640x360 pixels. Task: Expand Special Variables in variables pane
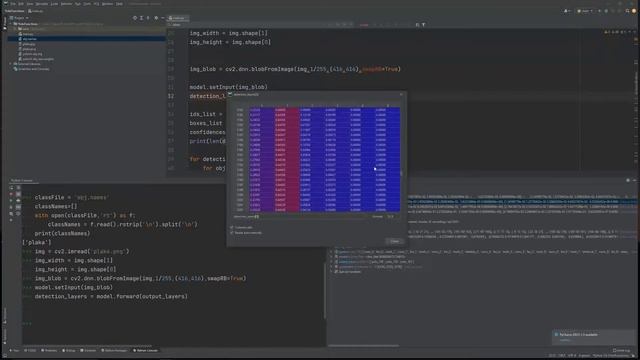(x=331, y=271)
